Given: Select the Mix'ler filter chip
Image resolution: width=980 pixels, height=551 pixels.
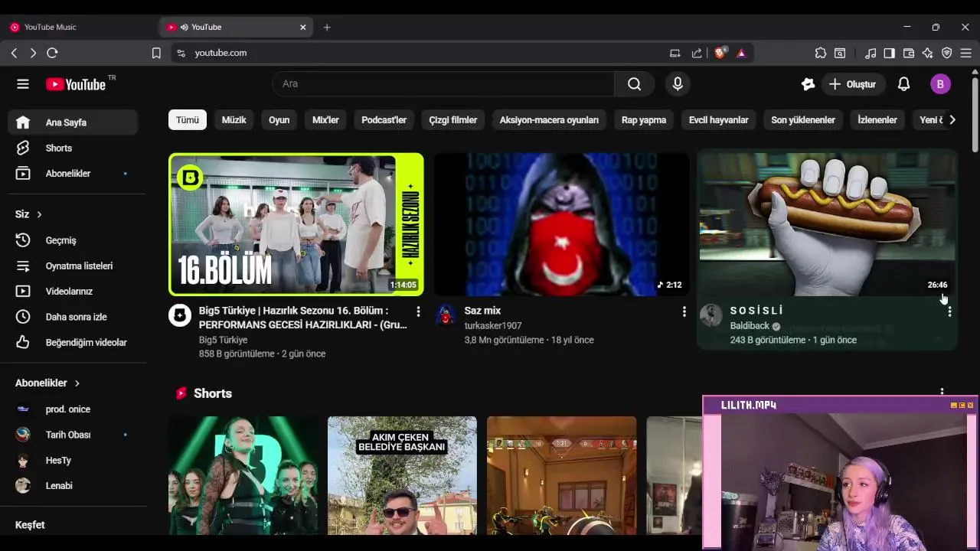Looking at the screenshot, I should coord(325,120).
